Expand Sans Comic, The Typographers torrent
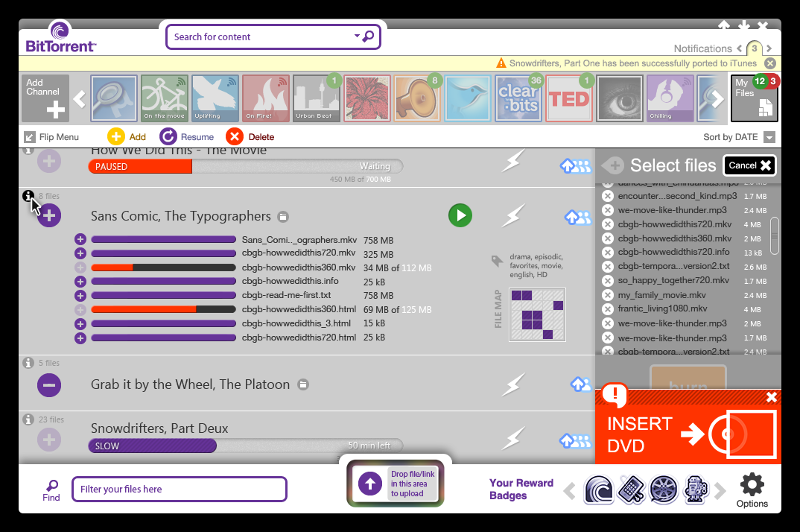This screenshot has height=532, width=800. click(x=49, y=215)
